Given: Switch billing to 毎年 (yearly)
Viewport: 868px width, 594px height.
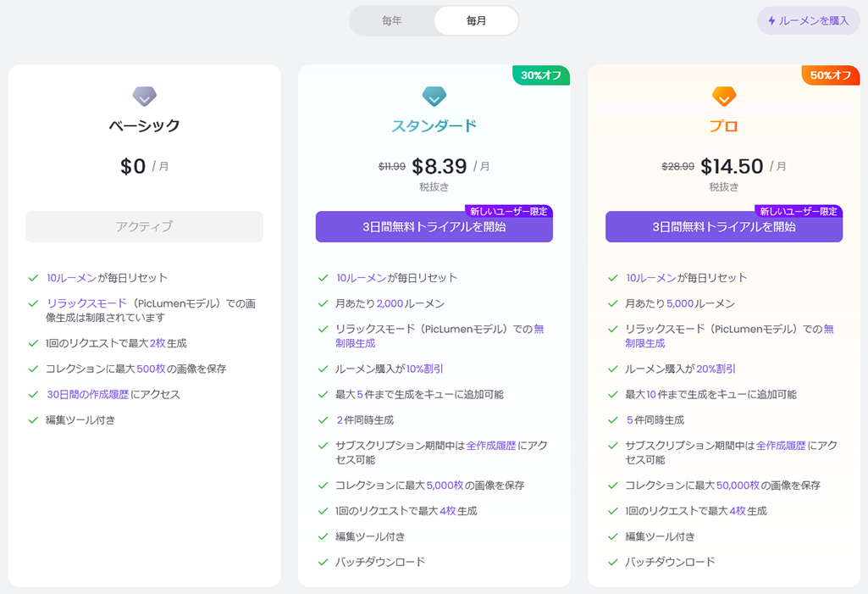Looking at the screenshot, I should click(392, 21).
